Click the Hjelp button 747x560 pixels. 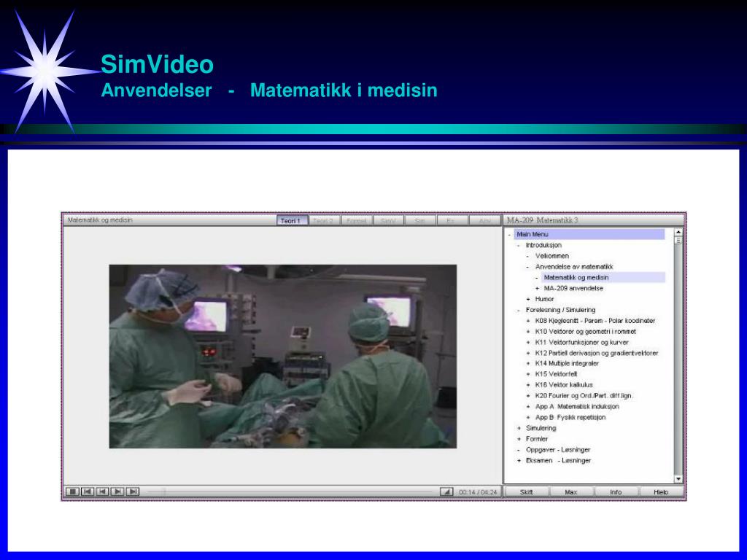coord(661,492)
